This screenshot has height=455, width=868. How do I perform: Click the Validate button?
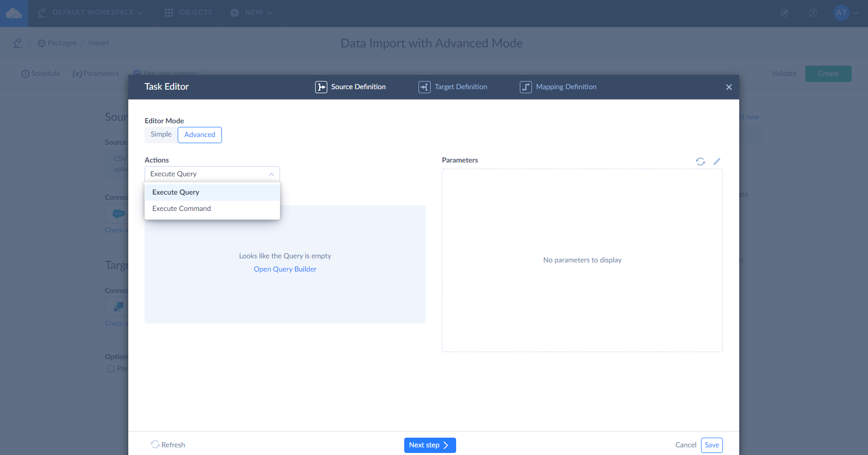(x=784, y=74)
